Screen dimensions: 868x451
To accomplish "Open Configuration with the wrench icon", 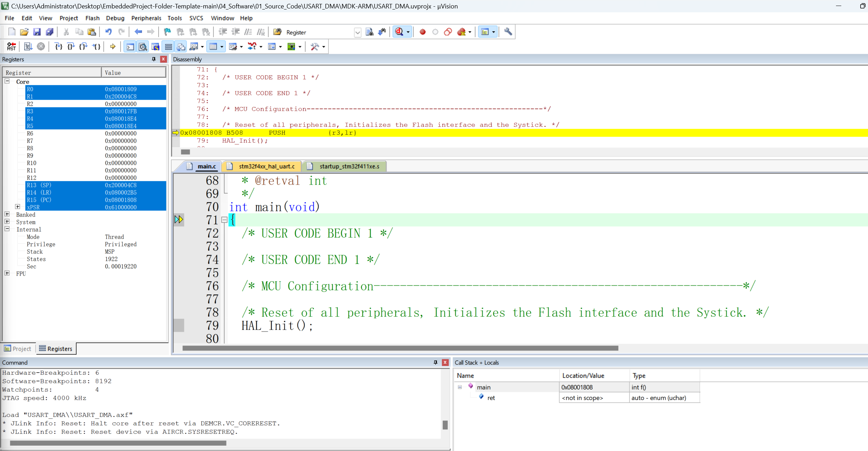I will (x=508, y=32).
